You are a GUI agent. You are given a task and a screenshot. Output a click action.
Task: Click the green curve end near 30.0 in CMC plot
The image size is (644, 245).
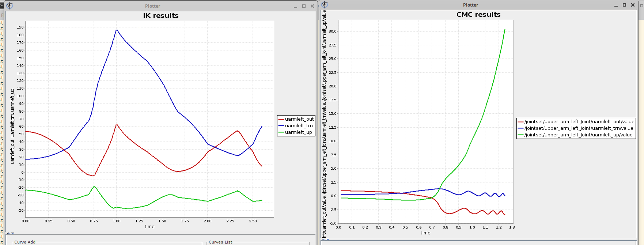pyautogui.click(x=505, y=30)
